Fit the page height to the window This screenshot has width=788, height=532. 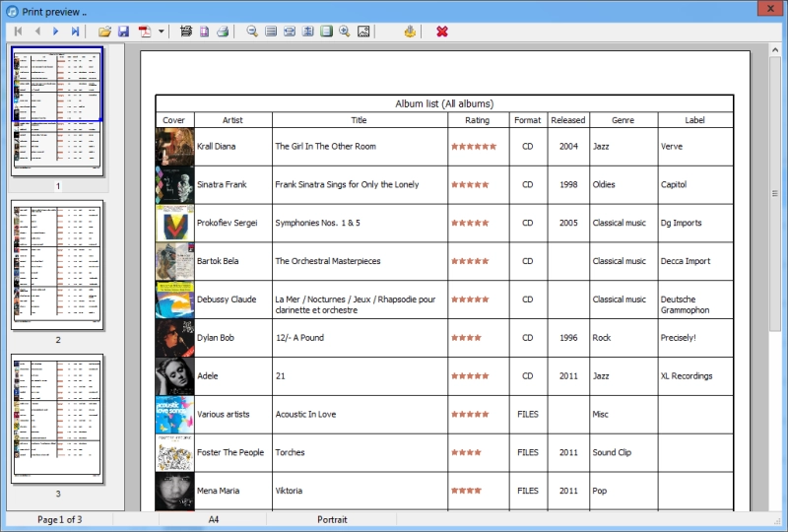tap(307, 32)
